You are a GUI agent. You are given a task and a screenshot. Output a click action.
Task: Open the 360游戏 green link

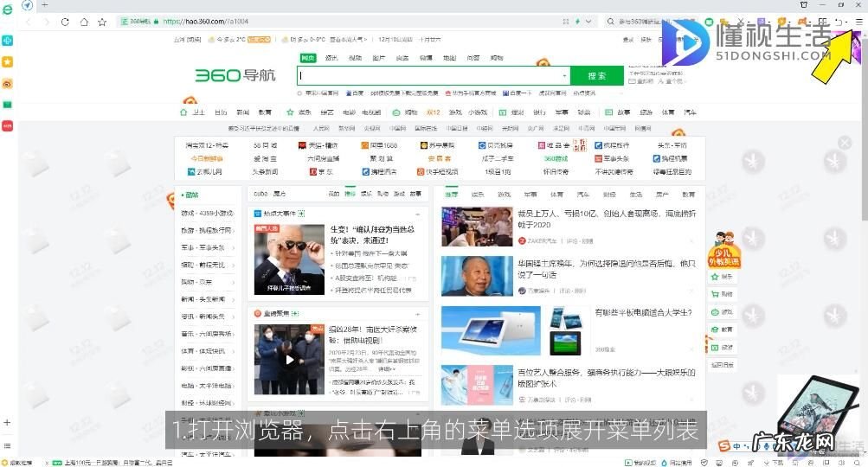coord(556,158)
